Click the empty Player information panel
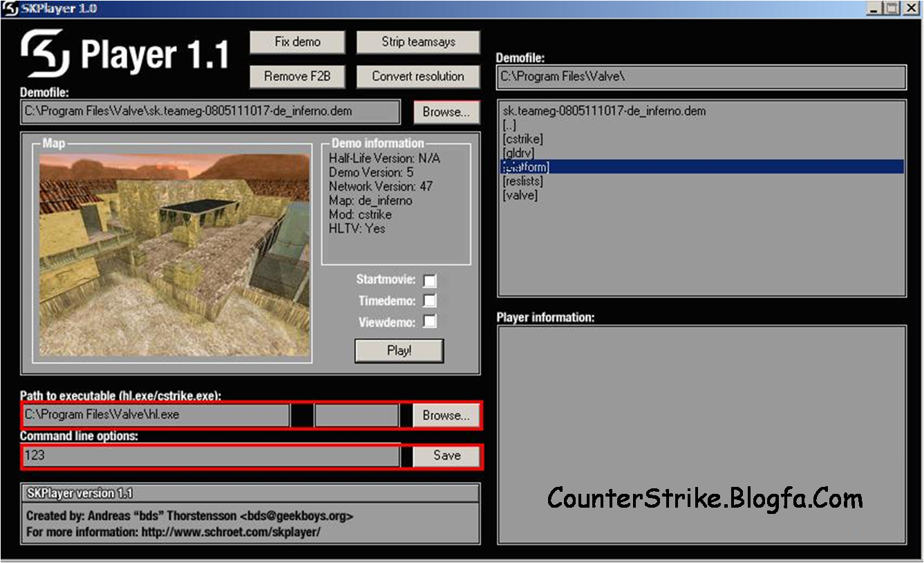Screen dimensions: 924x563 [701, 434]
